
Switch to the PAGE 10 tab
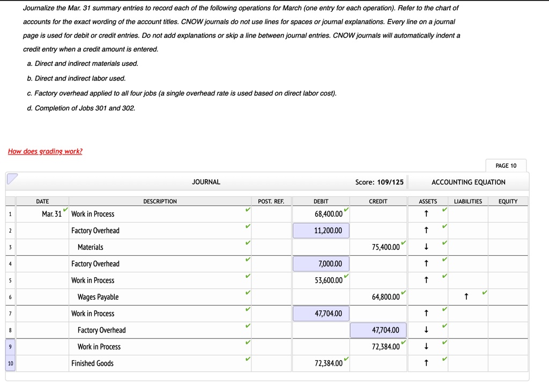pos(506,166)
